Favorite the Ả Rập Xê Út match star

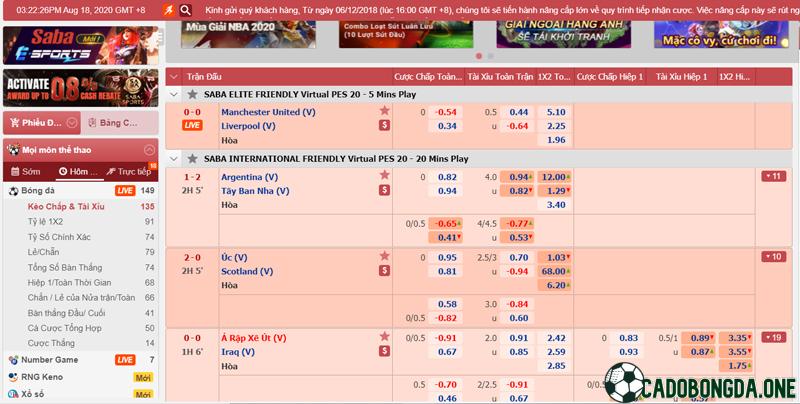[384, 336]
